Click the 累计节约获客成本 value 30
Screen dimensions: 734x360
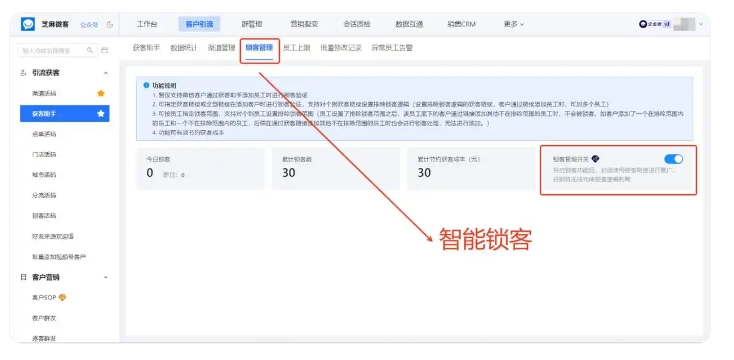(x=424, y=173)
